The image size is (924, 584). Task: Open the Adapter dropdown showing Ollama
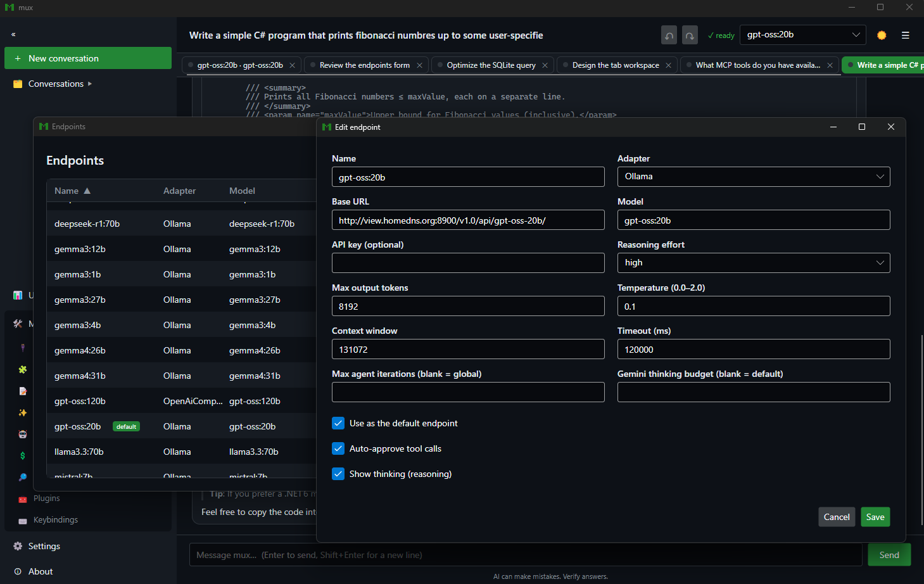pyautogui.click(x=754, y=177)
